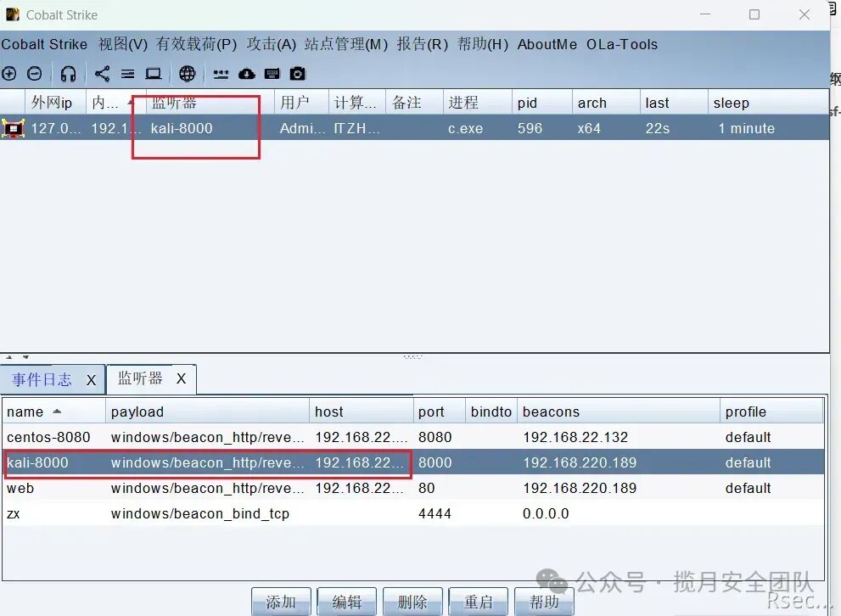Sort sessions by sleep column

pyautogui.click(x=768, y=103)
